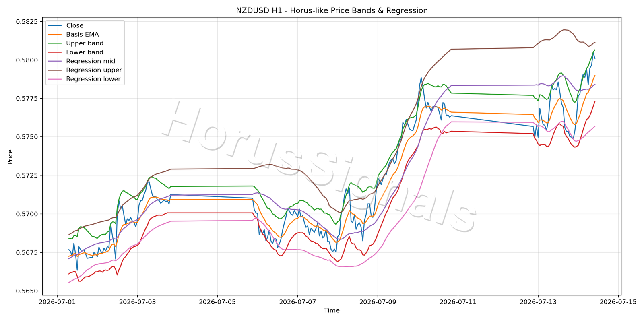This screenshot has height=322, width=644.
Task: Select the Regression lower legend entry
Action: [85, 78]
